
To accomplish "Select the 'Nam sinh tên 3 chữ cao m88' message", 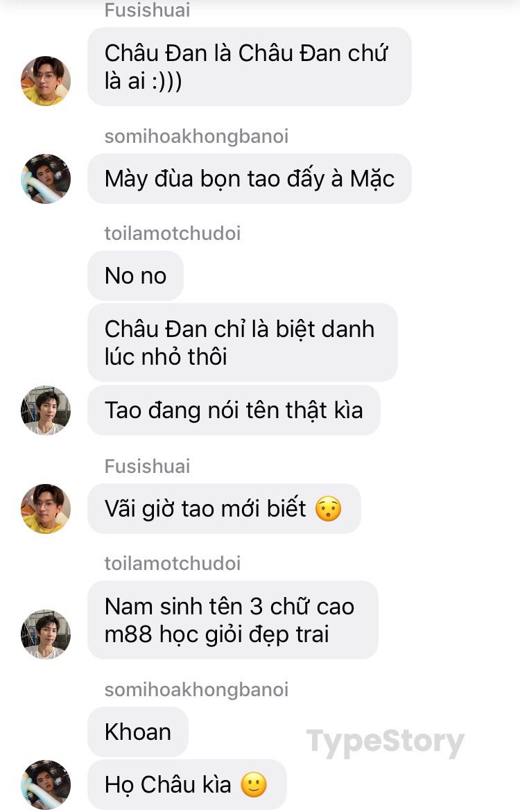I will click(232, 620).
